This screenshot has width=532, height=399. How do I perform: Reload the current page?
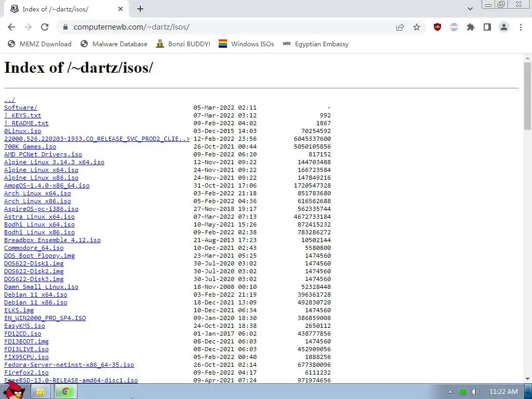tap(45, 27)
